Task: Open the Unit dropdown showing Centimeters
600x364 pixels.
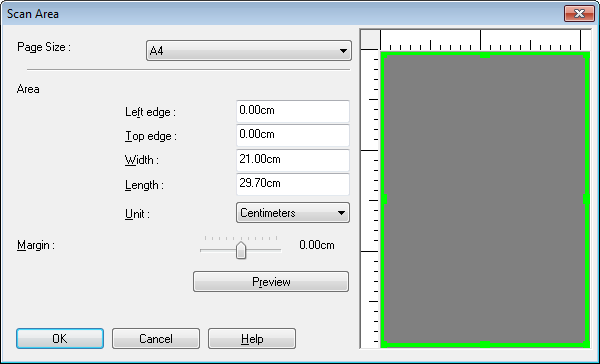Action: 293,213
